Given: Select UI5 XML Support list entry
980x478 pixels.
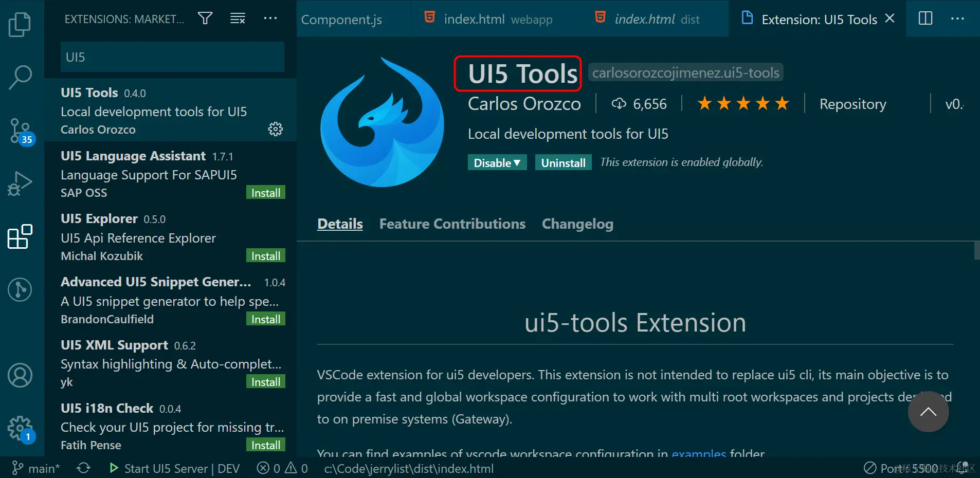Looking at the screenshot, I should pos(170,363).
